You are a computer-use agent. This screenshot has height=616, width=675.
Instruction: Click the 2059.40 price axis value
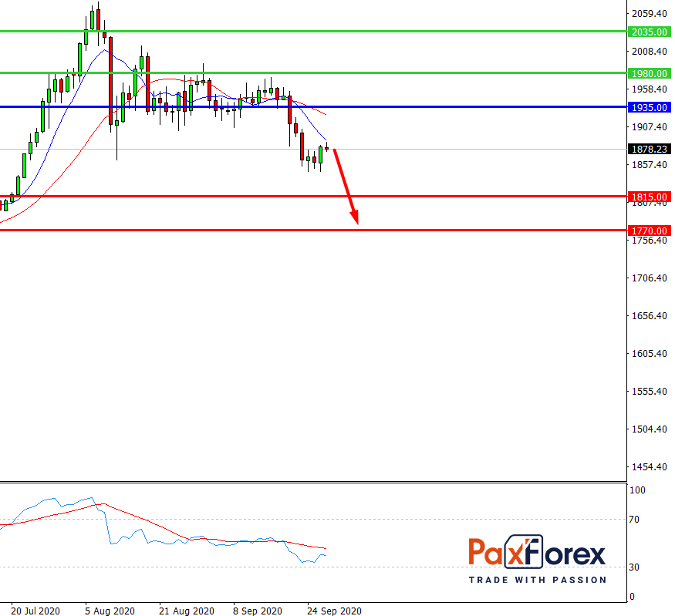click(650, 14)
